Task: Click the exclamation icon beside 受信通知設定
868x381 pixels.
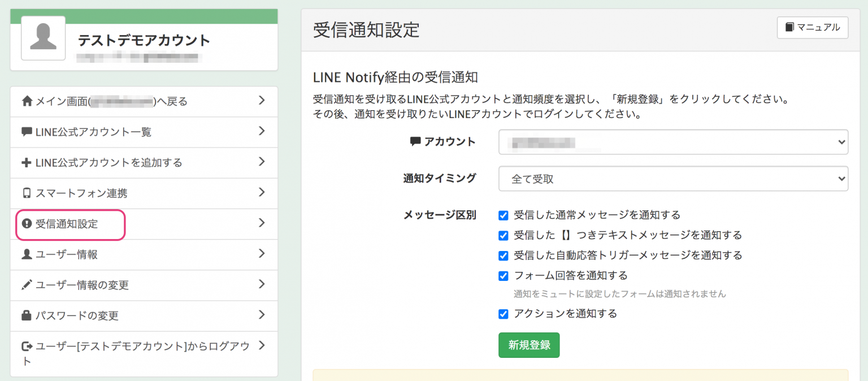Action: point(27,224)
